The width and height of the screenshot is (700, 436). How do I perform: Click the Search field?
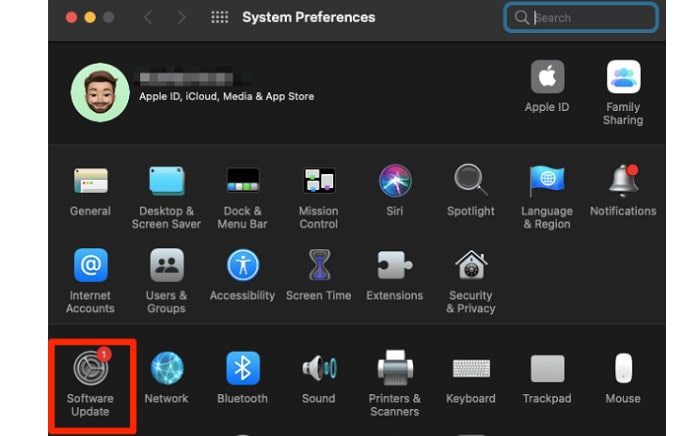click(x=581, y=17)
